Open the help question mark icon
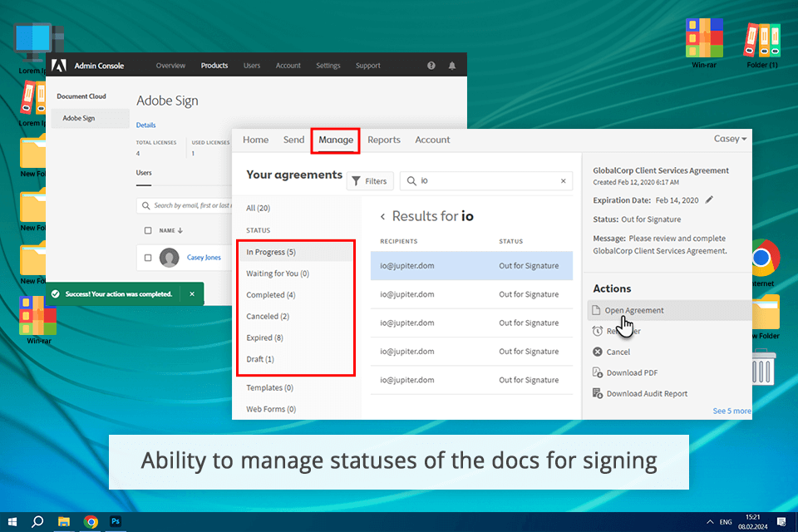Screen dimensions: 798x532 click(x=431, y=66)
